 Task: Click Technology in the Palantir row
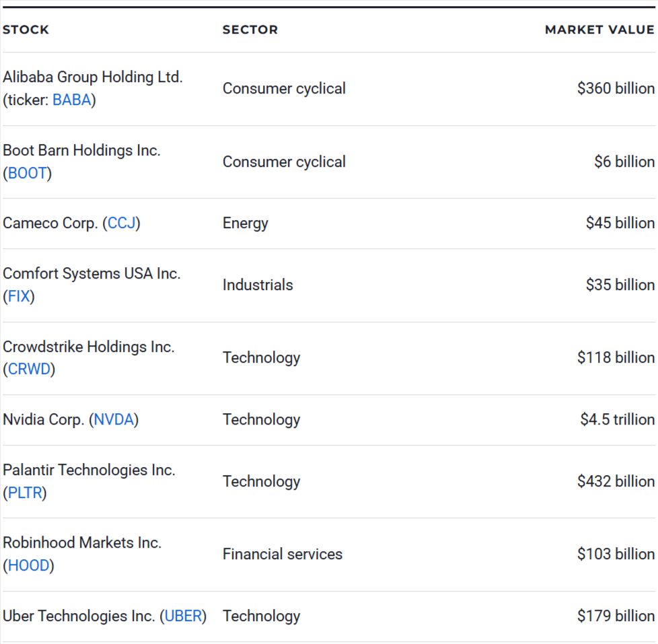(x=262, y=481)
